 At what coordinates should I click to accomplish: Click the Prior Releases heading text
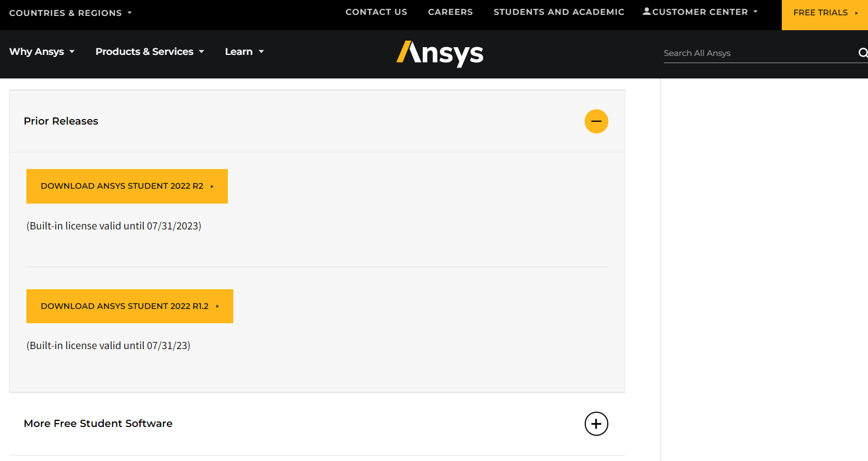pos(61,121)
